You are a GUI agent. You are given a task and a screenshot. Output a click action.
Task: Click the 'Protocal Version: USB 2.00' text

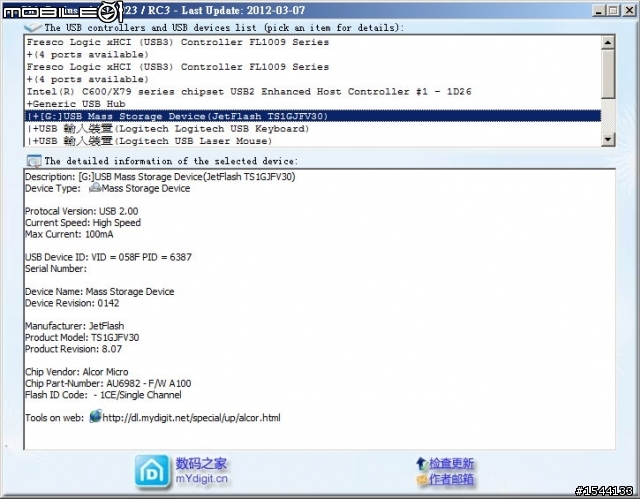pos(82,211)
